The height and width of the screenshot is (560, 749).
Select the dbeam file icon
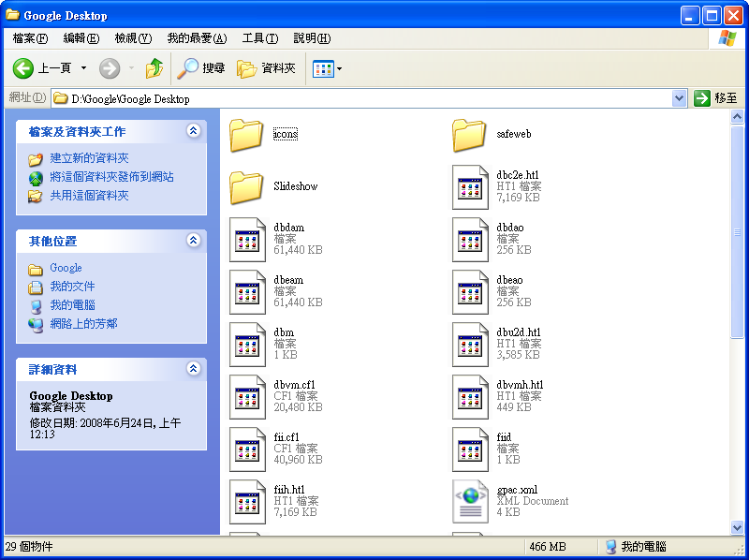coord(247,292)
